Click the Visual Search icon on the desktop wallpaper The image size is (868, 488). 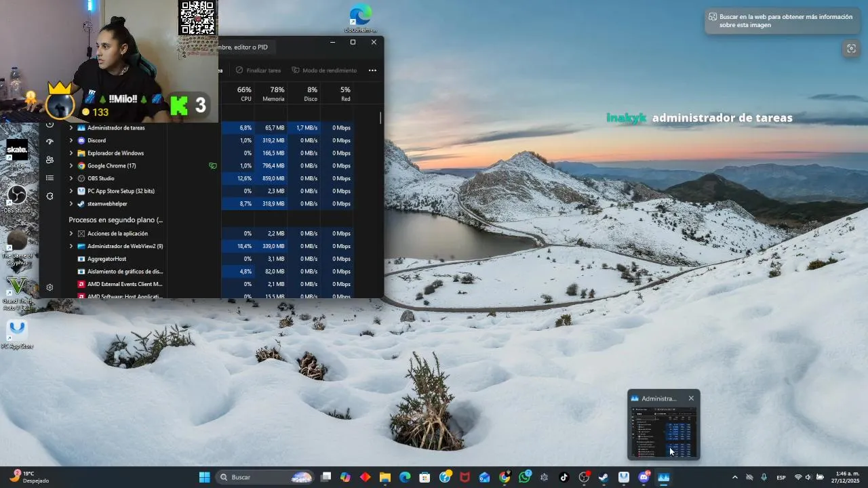(x=851, y=48)
